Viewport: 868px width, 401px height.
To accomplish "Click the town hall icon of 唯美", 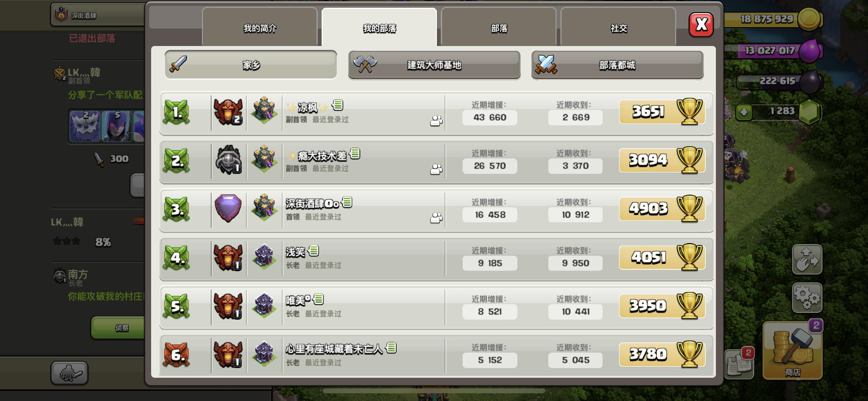I will pyautogui.click(x=264, y=305).
